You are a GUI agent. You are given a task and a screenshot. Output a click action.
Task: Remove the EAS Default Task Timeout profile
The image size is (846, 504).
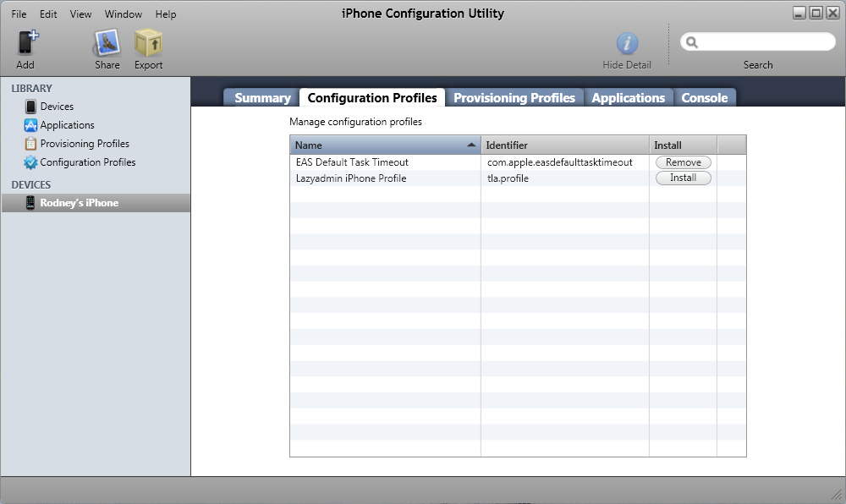pyautogui.click(x=683, y=162)
